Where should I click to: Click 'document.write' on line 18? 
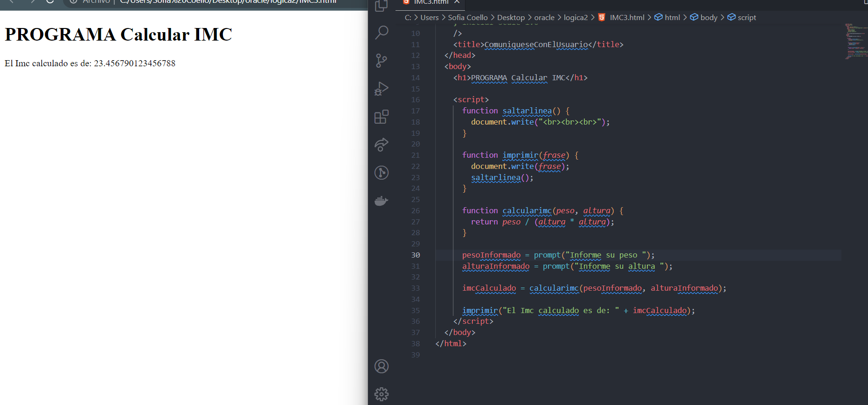pyautogui.click(x=502, y=122)
